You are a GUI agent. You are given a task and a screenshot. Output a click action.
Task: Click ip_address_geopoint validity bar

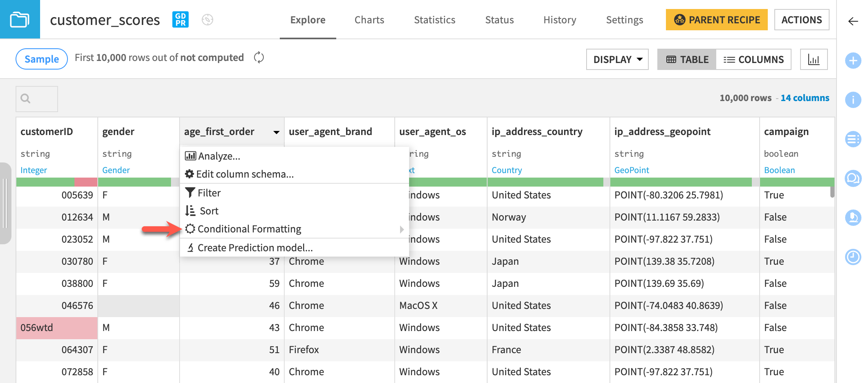click(x=684, y=182)
